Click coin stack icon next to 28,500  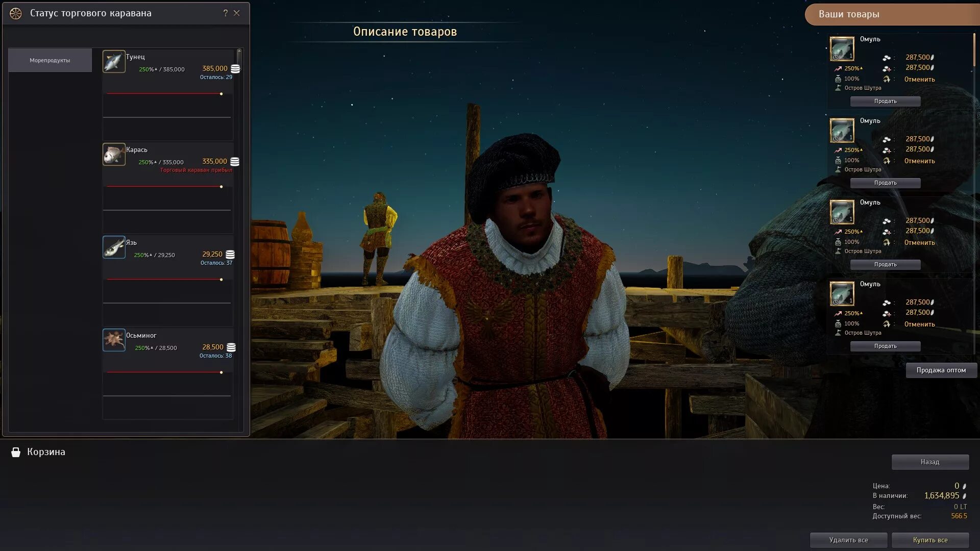(231, 347)
